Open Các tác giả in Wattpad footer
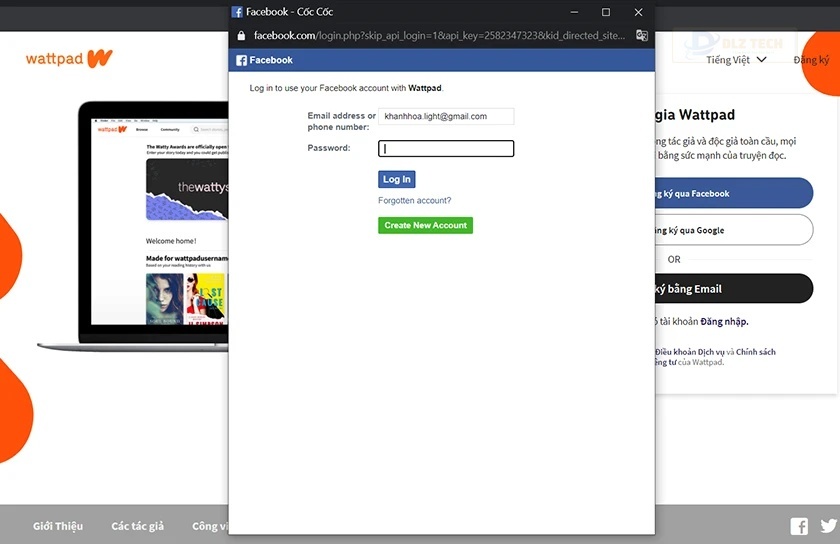 pos(138,526)
